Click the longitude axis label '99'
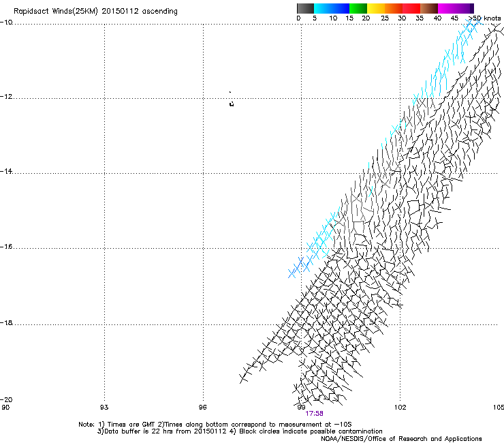The image size is (504, 443). (x=301, y=408)
